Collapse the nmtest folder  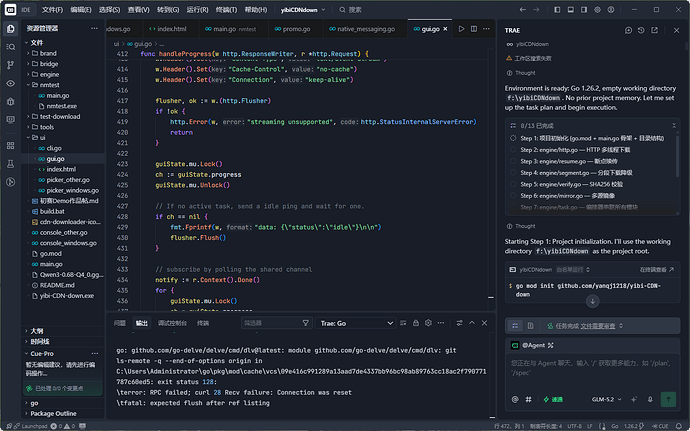(x=64, y=85)
